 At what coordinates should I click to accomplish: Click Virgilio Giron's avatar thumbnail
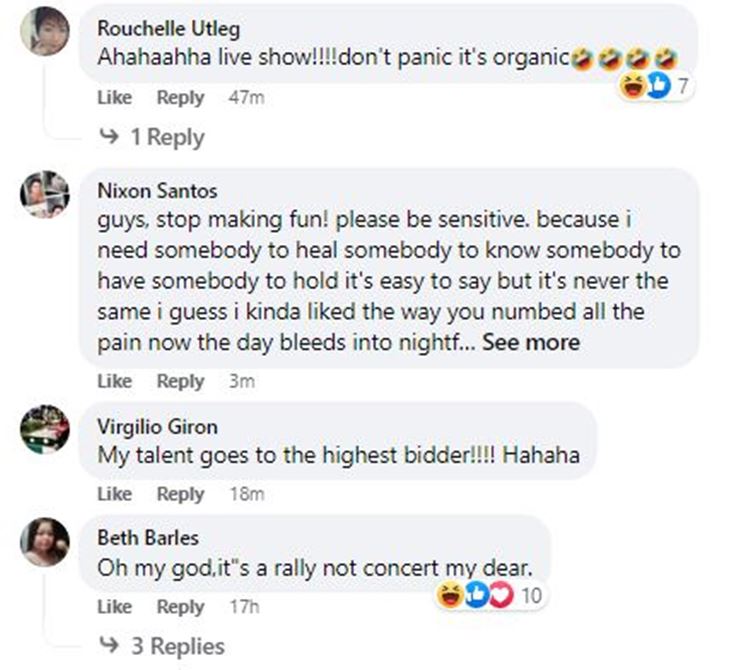pyautogui.click(x=45, y=430)
